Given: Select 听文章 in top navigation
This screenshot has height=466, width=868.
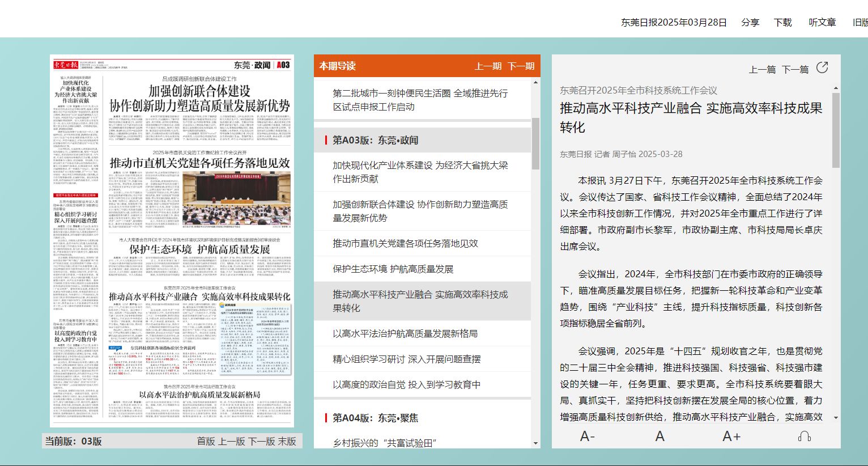Looking at the screenshot, I should click(822, 23).
